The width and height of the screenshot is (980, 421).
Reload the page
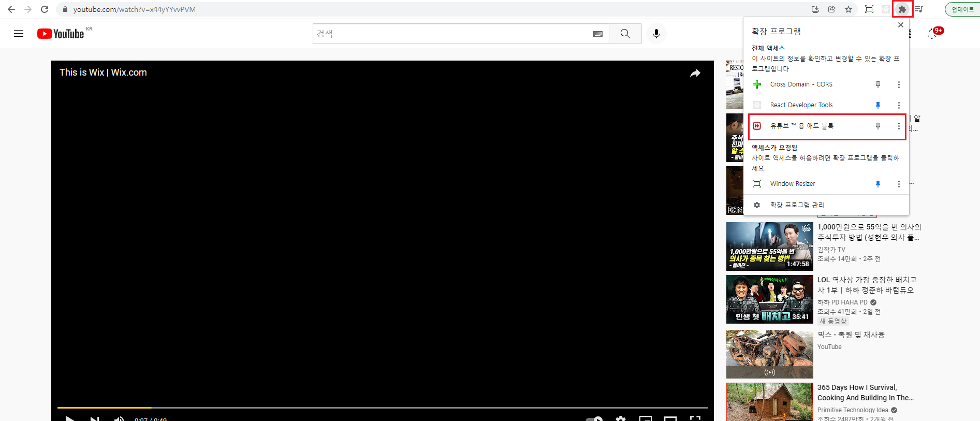45,9
